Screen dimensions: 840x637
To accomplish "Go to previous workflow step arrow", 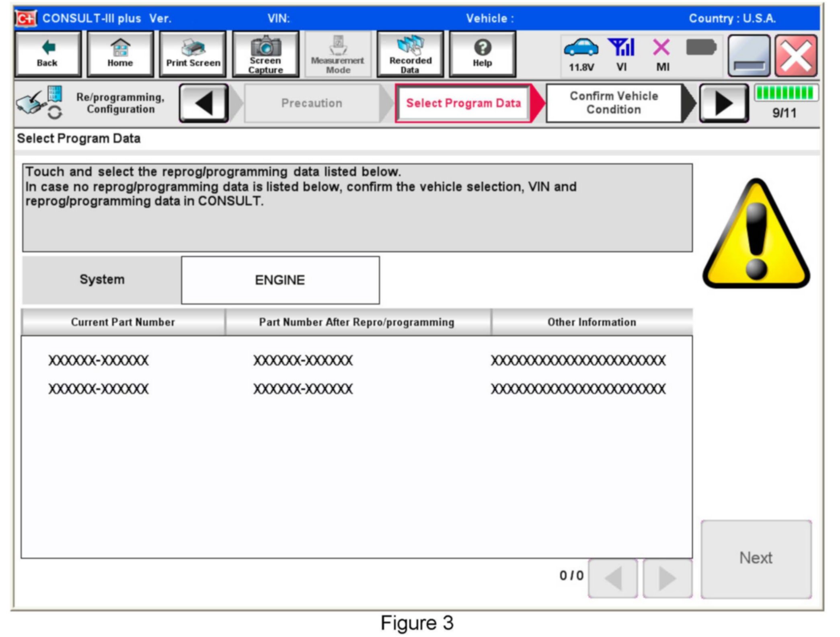I will click(x=204, y=103).
